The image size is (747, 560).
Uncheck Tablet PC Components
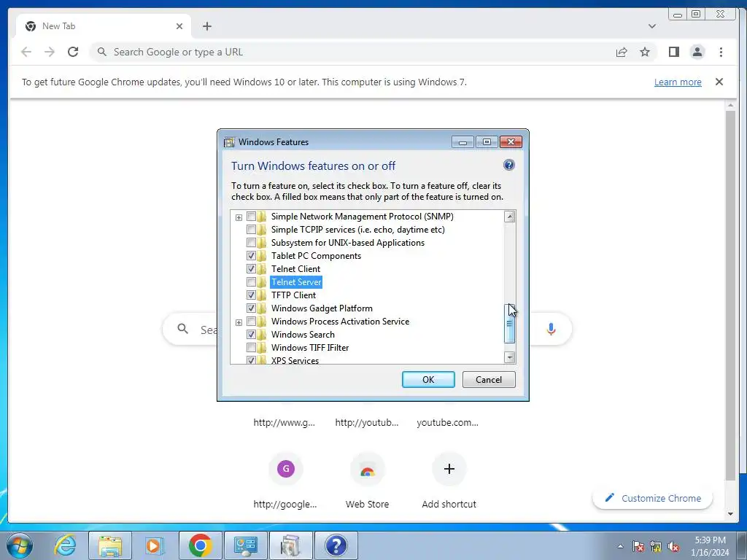(x=251, y=256)
